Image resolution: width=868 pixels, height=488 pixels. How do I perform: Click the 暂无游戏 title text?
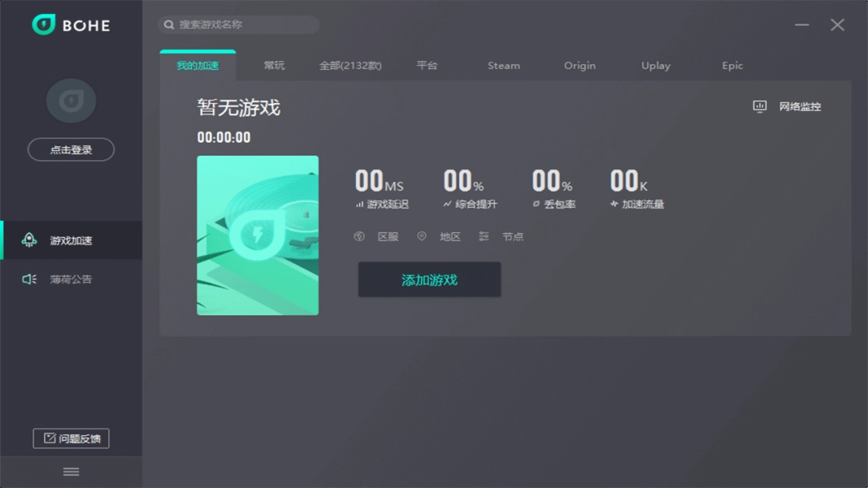239,108
